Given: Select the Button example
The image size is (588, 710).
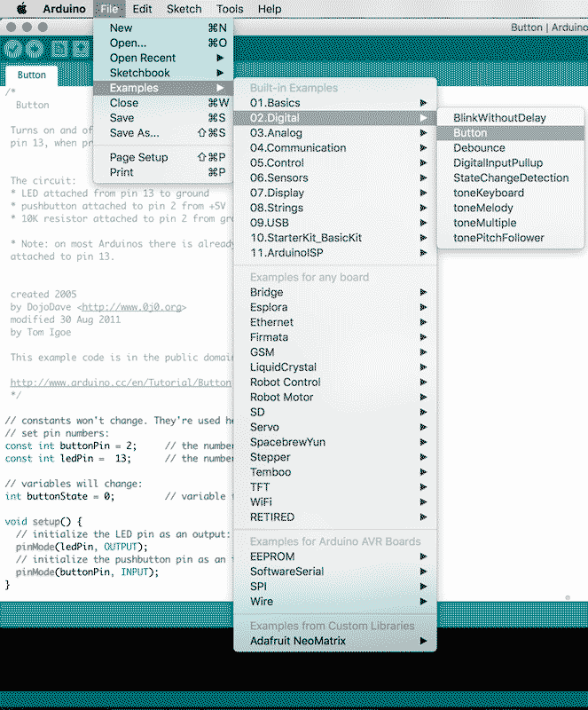Looking at the screenshot, I should (511, 132).
